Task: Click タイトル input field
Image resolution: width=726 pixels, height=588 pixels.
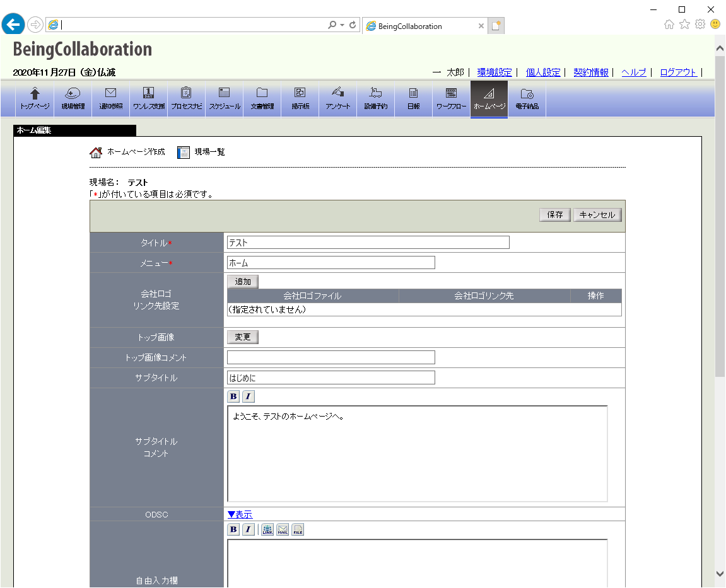Action: pyautogui.click(x=368, y=243)
